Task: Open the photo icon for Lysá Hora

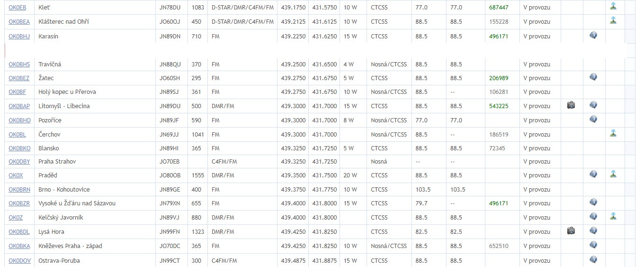Action: [x=571, y=231]
